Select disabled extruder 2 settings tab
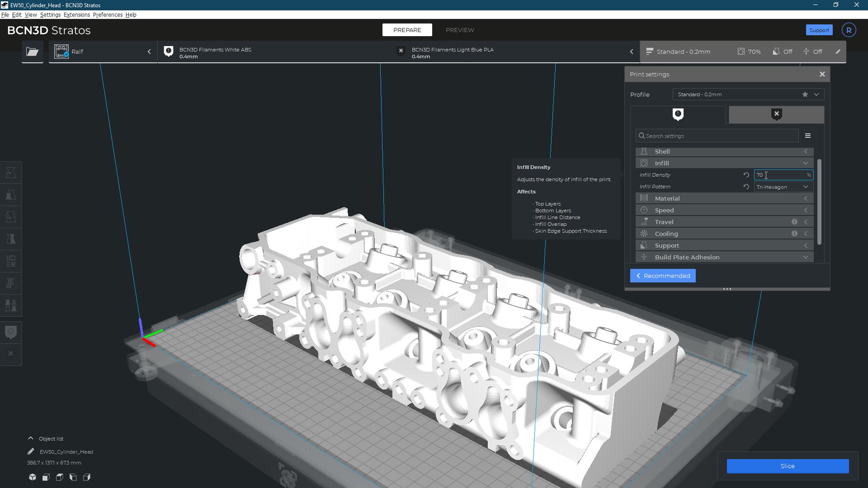 [776, 115]
